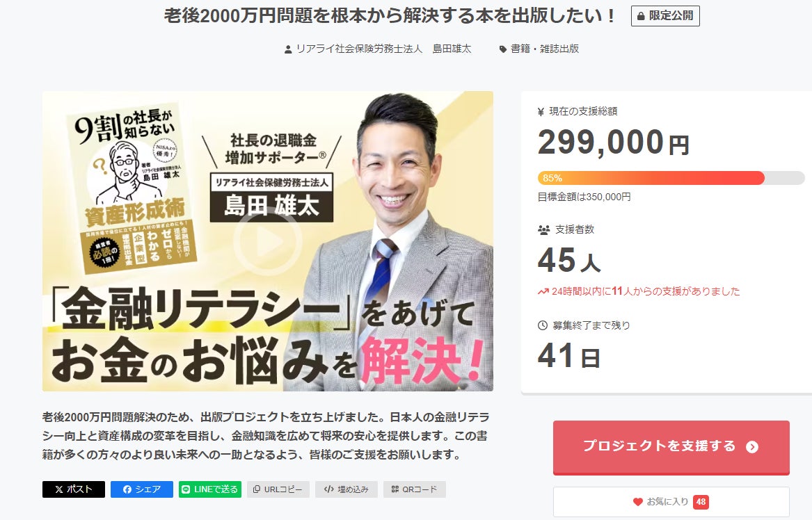The height and width of the screenshot is (520, 812).
Task: Play the project video
Action: [267, 241]
